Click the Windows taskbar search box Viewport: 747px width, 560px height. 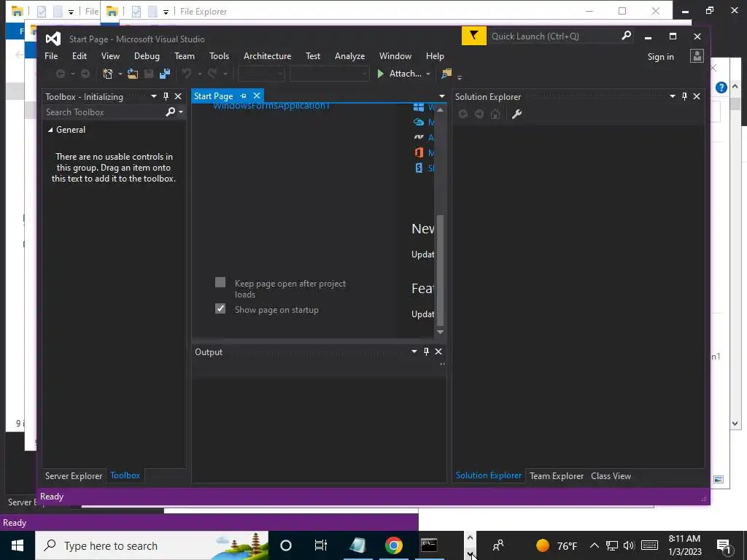[152, 545]
